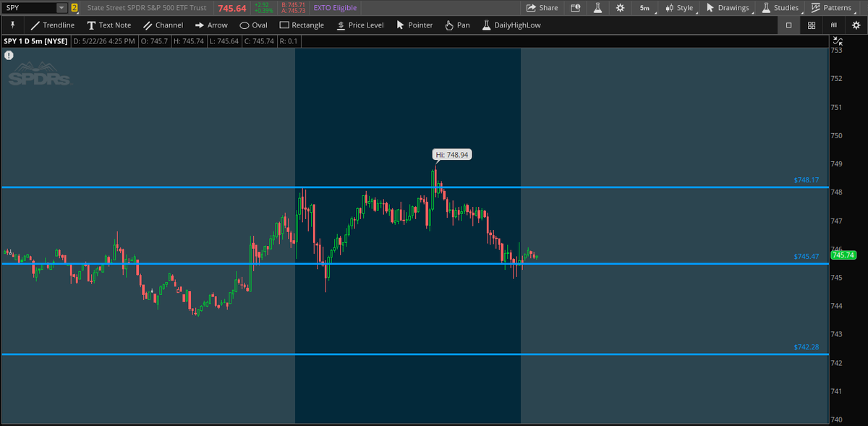Click the yellow linking number 2 badge

coord(74,8)
